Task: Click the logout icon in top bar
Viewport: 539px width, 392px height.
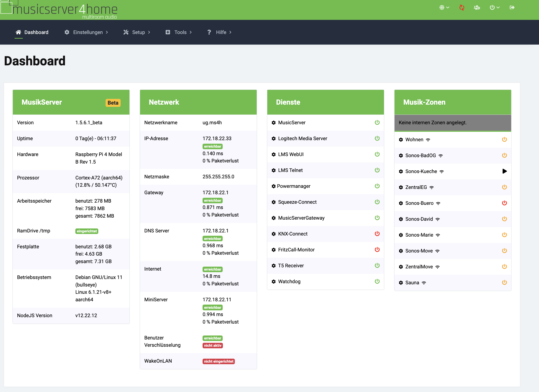Action: pyautogui.click(x=512, y=8)
